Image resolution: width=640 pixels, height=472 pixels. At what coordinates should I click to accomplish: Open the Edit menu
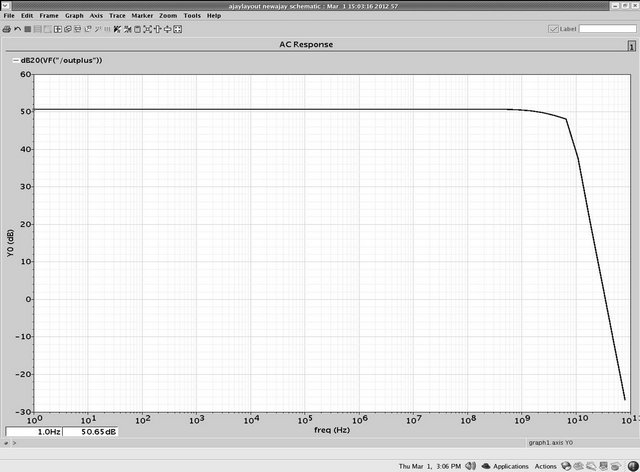[27, 16]
